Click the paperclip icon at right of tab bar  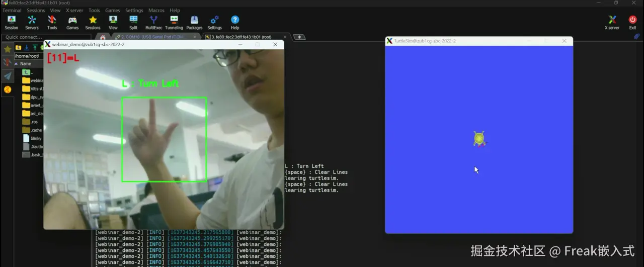(x=636, y=37)
